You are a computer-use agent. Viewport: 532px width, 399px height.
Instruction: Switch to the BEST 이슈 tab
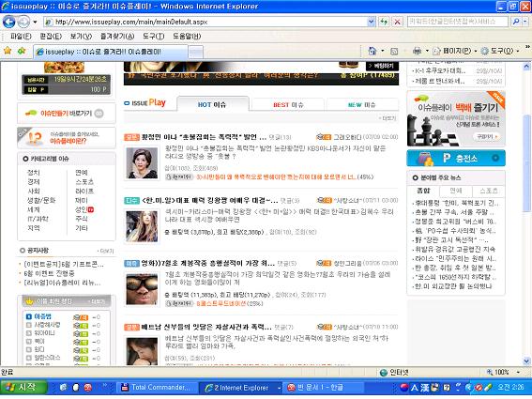click(x=288, y=104)
